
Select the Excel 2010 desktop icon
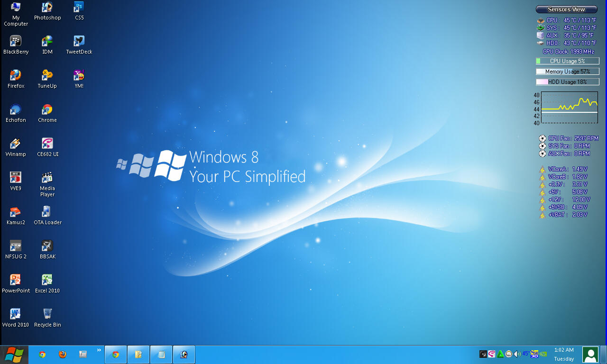[47, 284]
